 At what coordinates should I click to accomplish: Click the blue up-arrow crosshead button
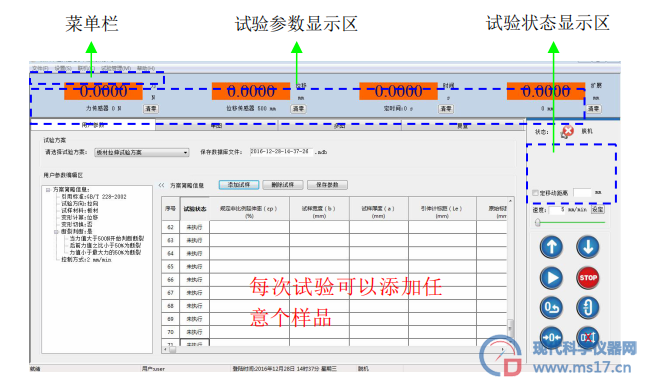pos(551,247)
